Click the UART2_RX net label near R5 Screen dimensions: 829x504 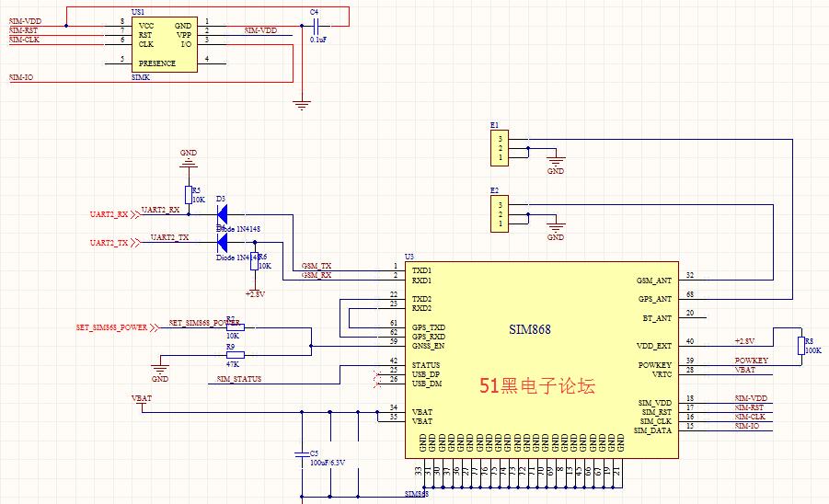click(x=160, y=210)
